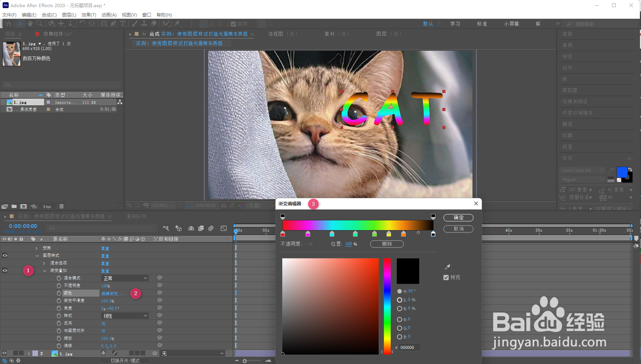Select the S saturation radio button
The width and height of the screenshot is (641, 364).
pyautogui.click(x=399, y=300)
